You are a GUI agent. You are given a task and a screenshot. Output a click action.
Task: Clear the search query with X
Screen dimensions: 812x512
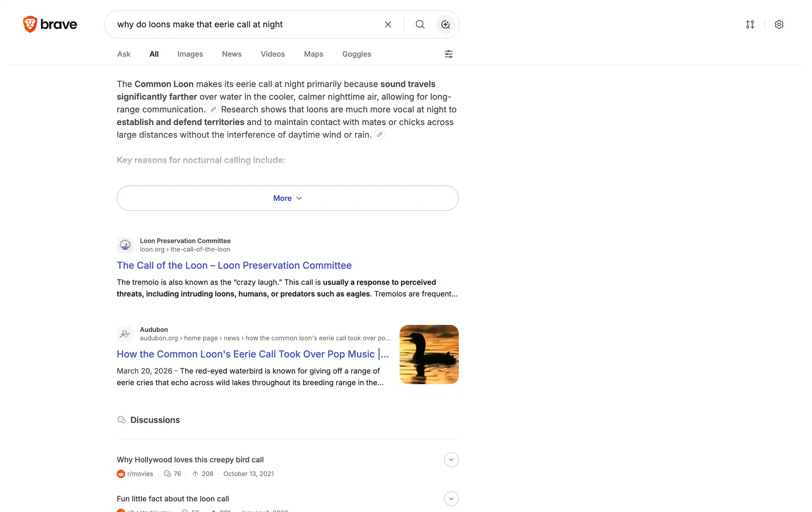388,24
